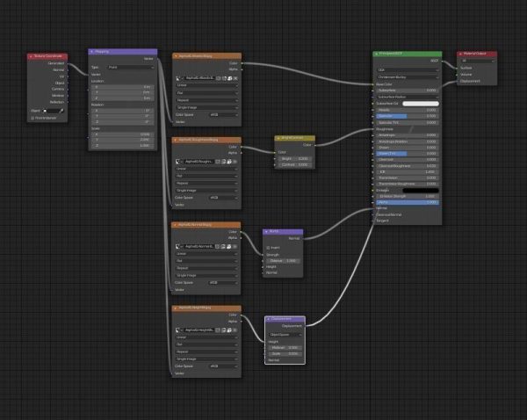Open the Mapping node Type dropdown set to Point
The height and width of the screenshot is (420, 527).
pyautogui.click(x=130, y=68)
